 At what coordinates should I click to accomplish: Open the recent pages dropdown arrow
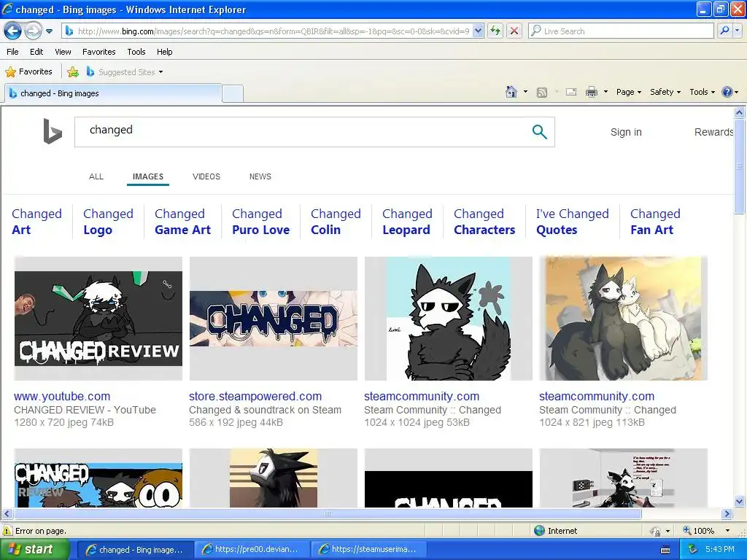[49, 31]
